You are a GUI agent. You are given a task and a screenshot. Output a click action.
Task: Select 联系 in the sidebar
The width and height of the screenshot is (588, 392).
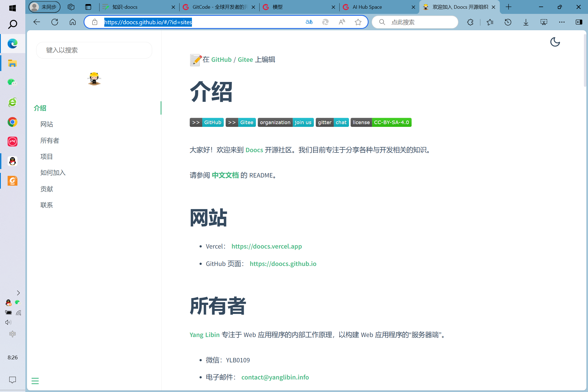(x=47, y=205)
